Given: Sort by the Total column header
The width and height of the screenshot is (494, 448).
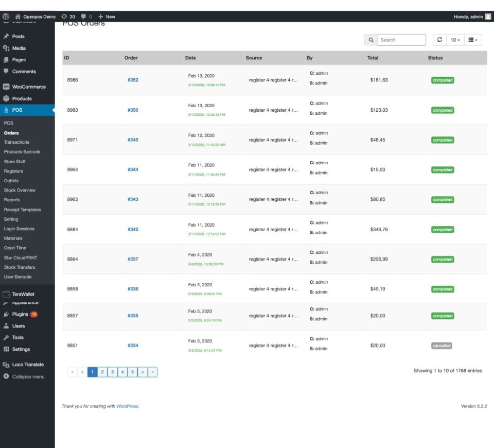Looking at the screenshot, I should click(373, 58).
